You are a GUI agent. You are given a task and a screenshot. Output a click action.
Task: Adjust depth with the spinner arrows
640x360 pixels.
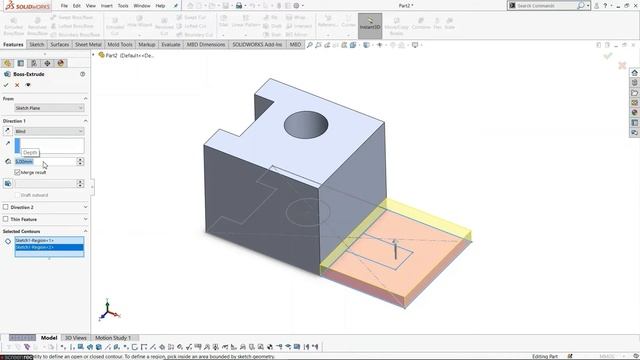coord(80,162)
